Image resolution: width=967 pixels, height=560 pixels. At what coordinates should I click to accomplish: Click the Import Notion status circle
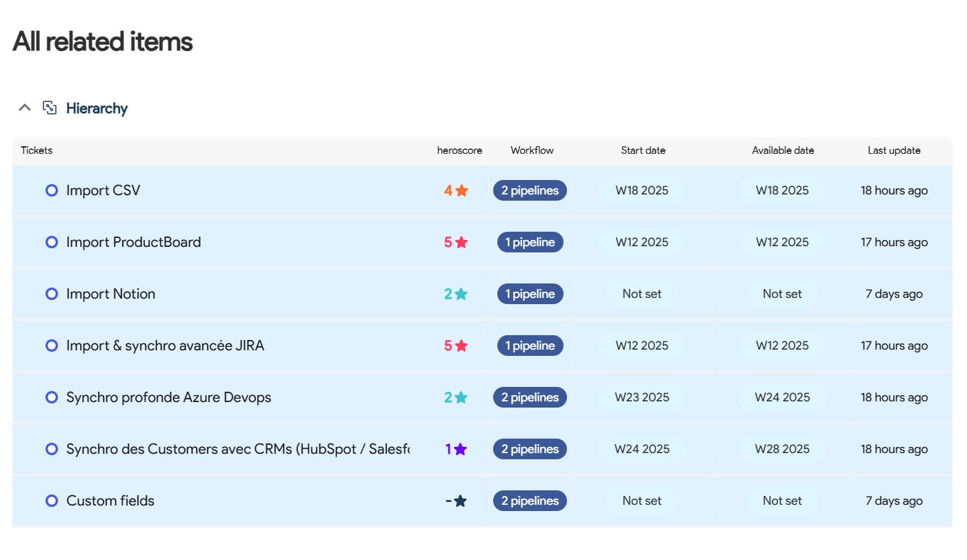tap(52, 294)
